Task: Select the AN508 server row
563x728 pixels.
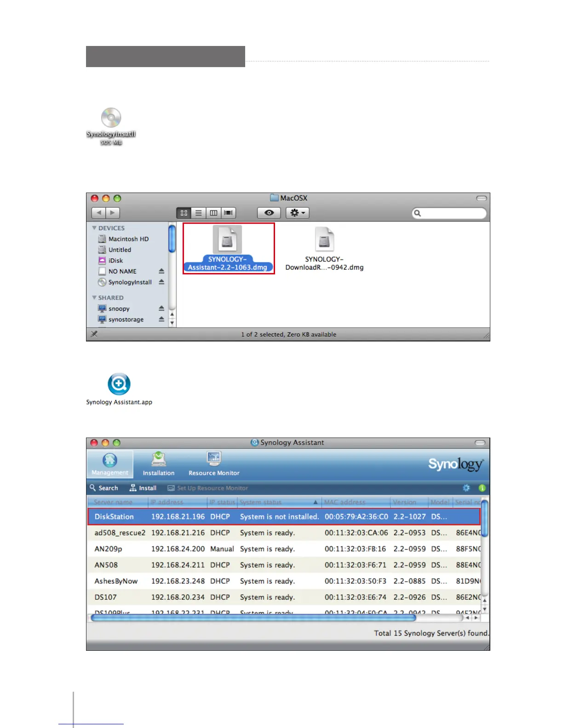Action: click(284, 565)
